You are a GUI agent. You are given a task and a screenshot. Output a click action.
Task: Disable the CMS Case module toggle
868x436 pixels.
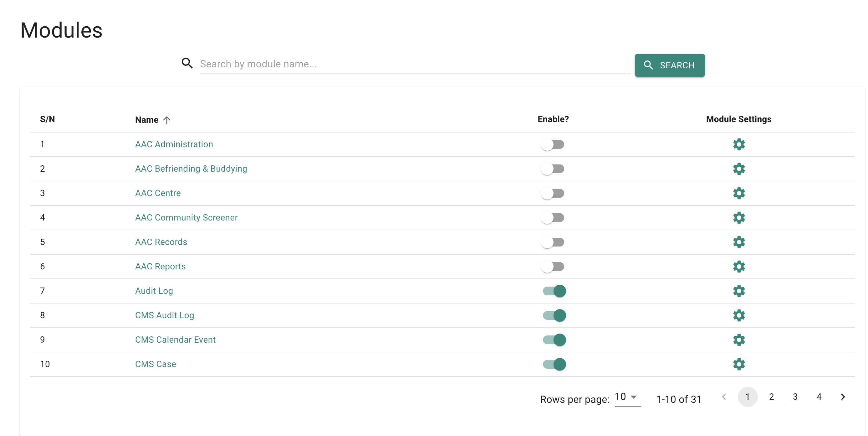[554, 364]
